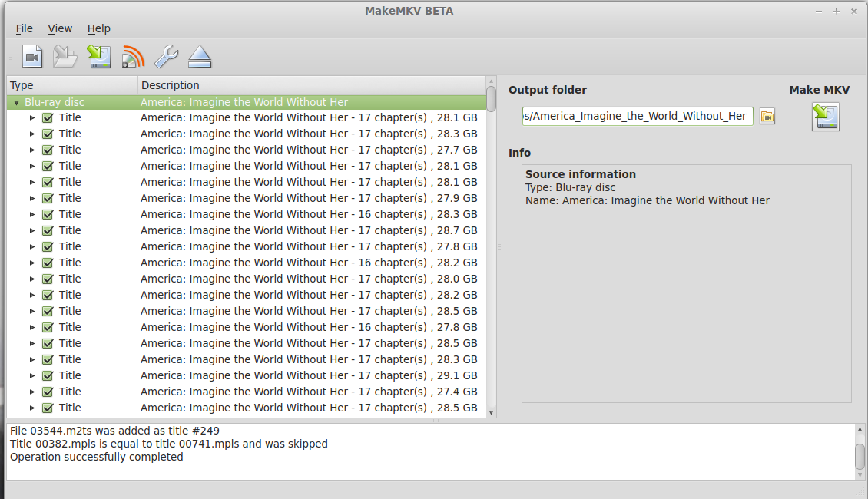The height and width of the screenshot is (499, 868).
Task: Expand the 28.7 GB title row
Action: pyautogui.click(x=32, y=230)
